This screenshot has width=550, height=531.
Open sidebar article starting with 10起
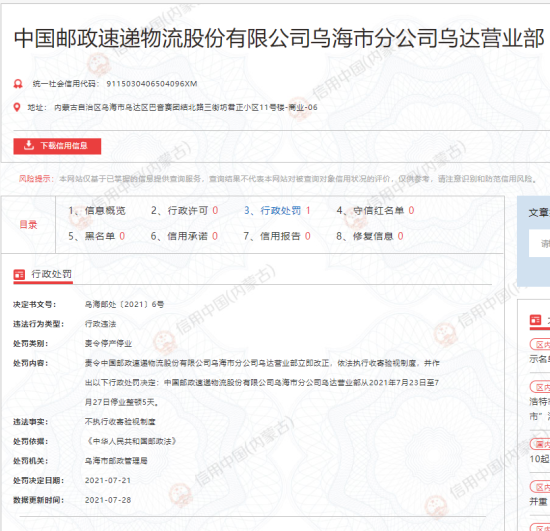point(539,459)
